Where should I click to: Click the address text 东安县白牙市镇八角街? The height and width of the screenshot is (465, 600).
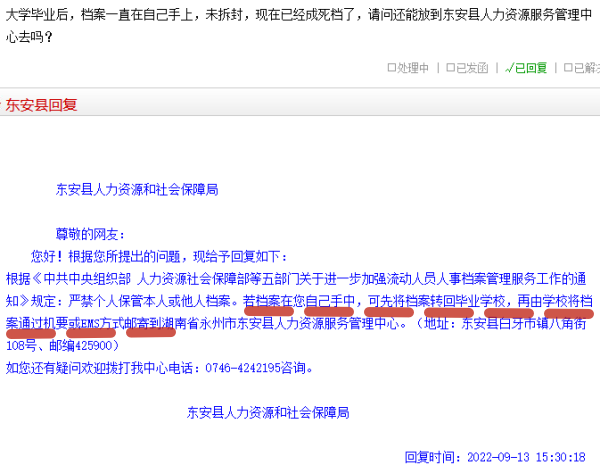pos(524,323)
